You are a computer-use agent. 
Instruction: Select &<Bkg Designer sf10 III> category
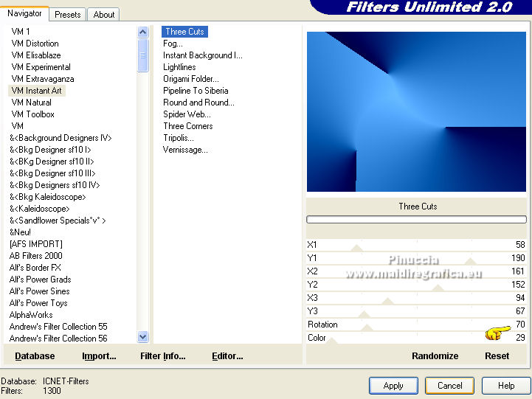click(52, 173)
